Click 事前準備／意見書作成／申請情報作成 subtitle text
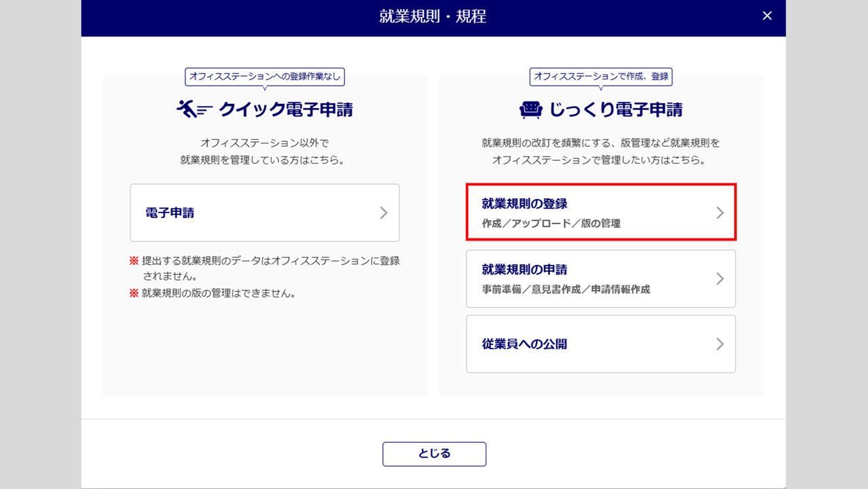 click(566, 289)
